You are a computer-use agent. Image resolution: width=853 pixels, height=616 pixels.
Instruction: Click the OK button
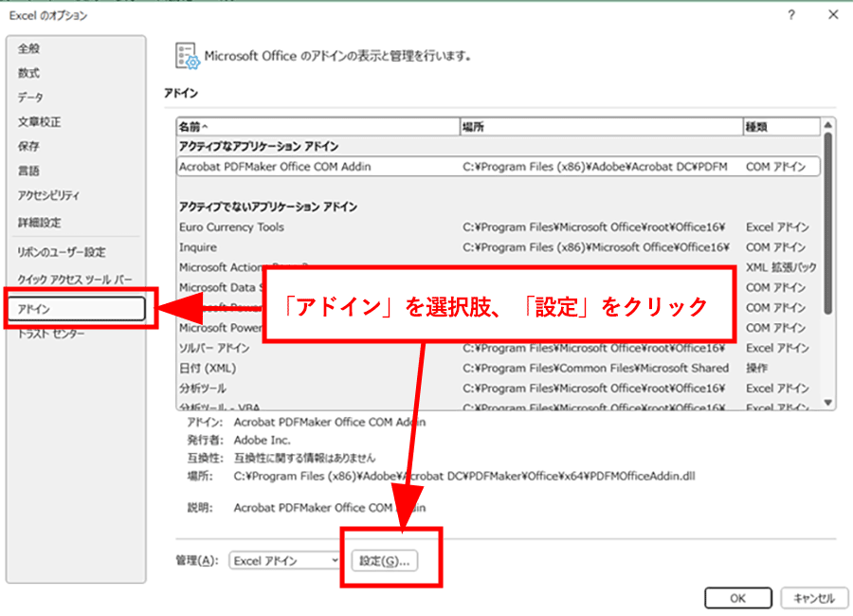point(737,598)
